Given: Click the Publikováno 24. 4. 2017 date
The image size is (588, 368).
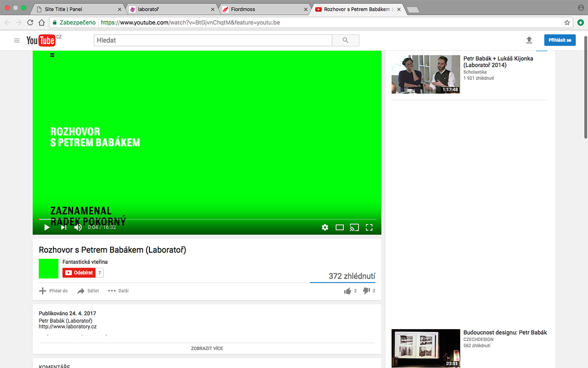Looking at the screenshot, I should coord(67,313).
